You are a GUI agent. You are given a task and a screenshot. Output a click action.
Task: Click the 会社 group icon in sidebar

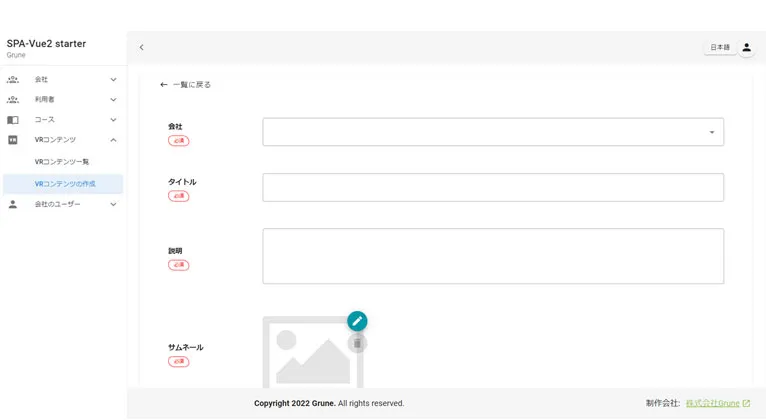pyautogui.click(x=13, y=79)
